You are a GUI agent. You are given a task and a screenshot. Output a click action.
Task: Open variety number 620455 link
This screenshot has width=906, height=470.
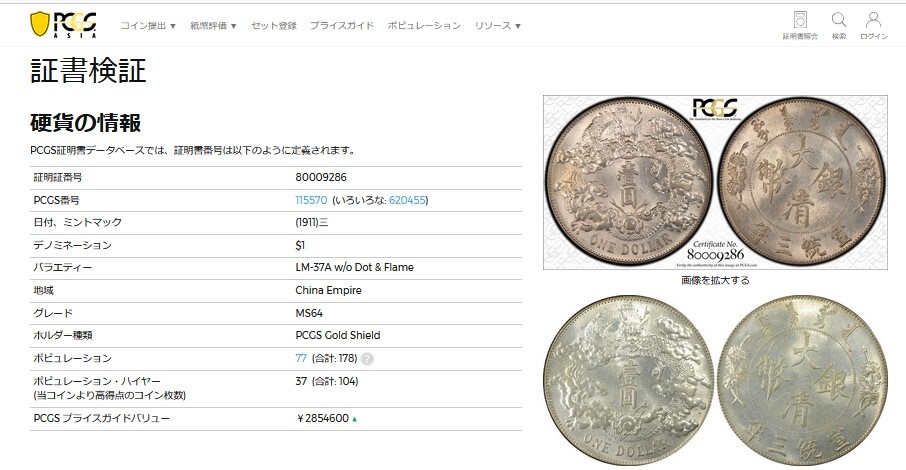coord(407,200)
